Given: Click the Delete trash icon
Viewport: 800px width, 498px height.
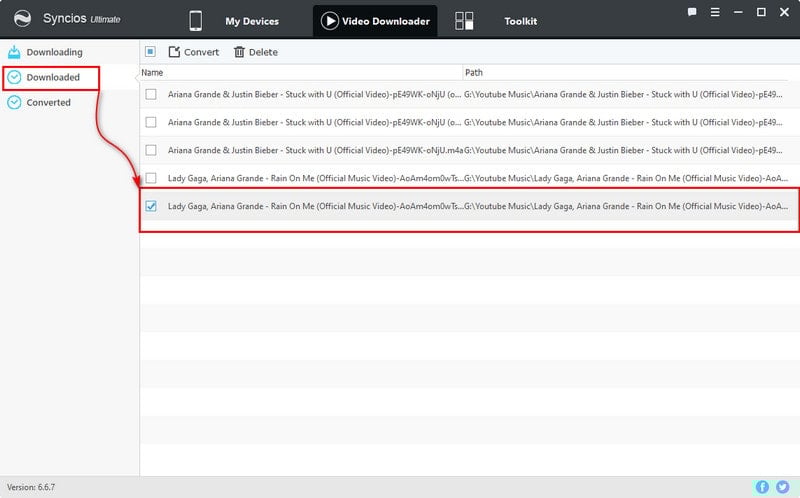Looking at the screenshot, I should [x=239, y=52].
